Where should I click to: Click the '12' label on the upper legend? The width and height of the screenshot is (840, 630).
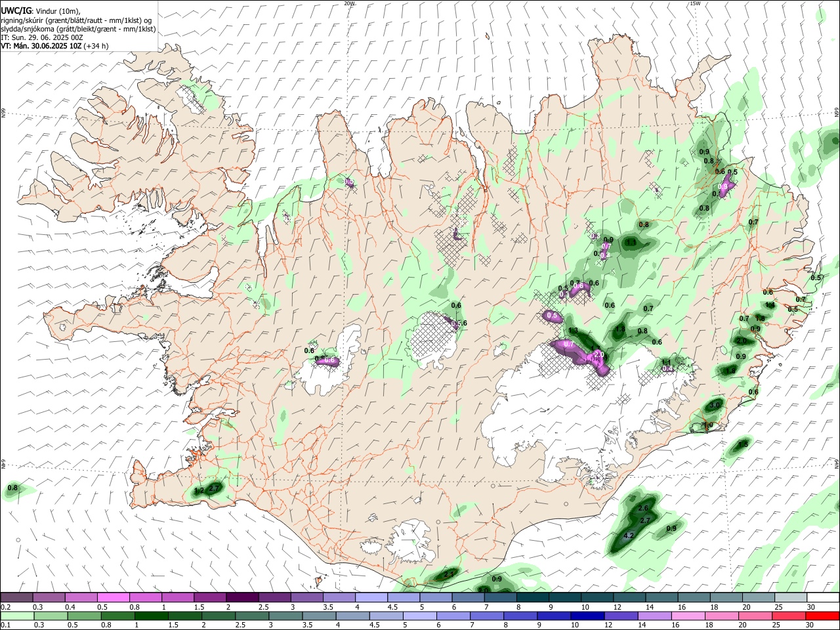616,607
